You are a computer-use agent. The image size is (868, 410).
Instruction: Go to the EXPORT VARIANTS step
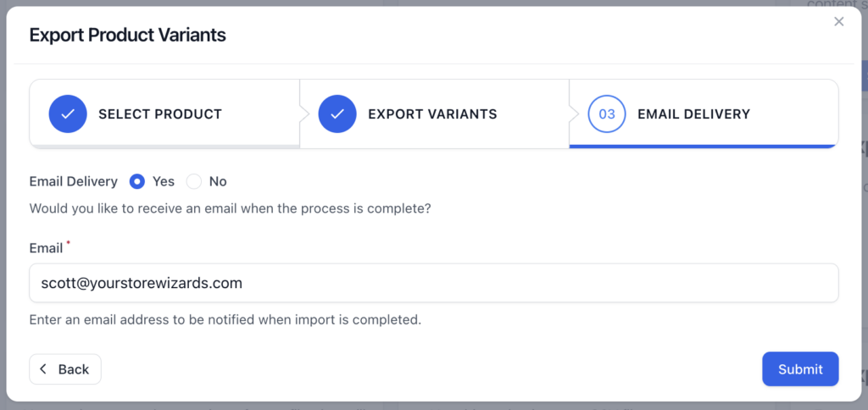tap(432, 114)
